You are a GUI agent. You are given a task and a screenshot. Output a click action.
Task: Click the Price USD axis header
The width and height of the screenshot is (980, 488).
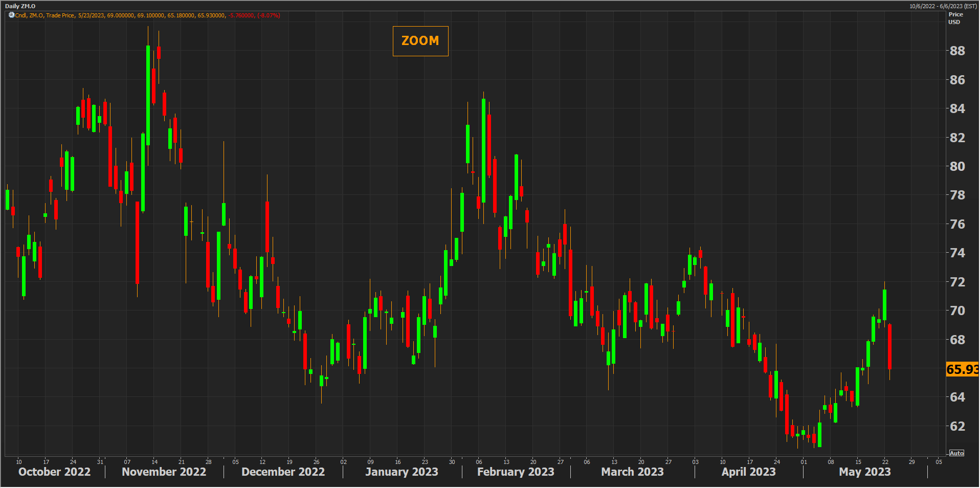(955, 18)
